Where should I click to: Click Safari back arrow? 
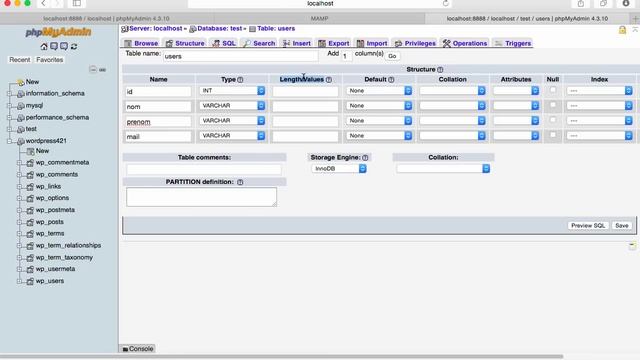point(43,4)
